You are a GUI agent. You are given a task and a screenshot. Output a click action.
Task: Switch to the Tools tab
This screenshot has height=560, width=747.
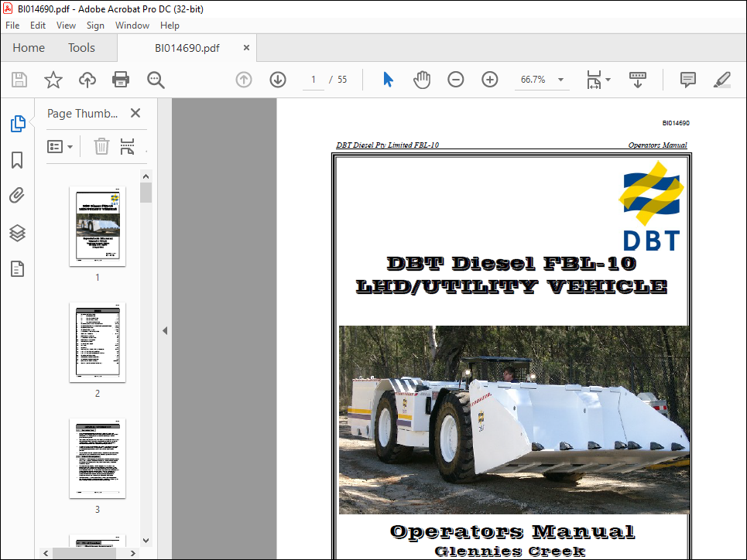81,48
